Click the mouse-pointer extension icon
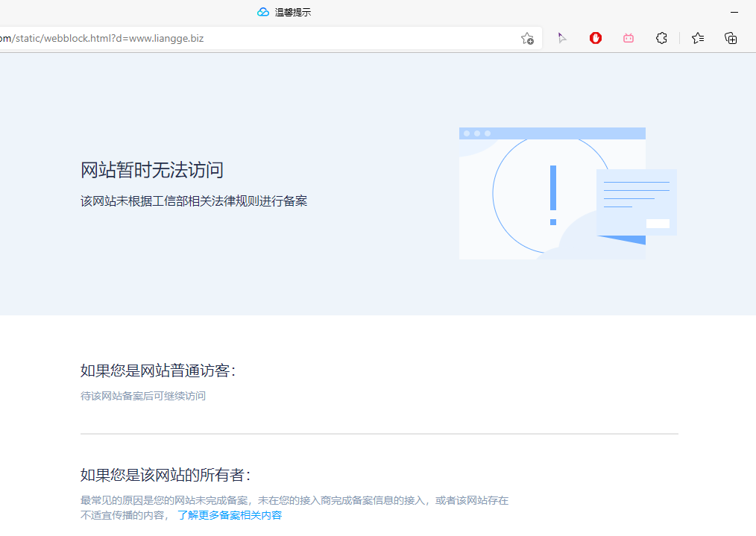Screen dimensions: 756x536 (x=562, y=37)
